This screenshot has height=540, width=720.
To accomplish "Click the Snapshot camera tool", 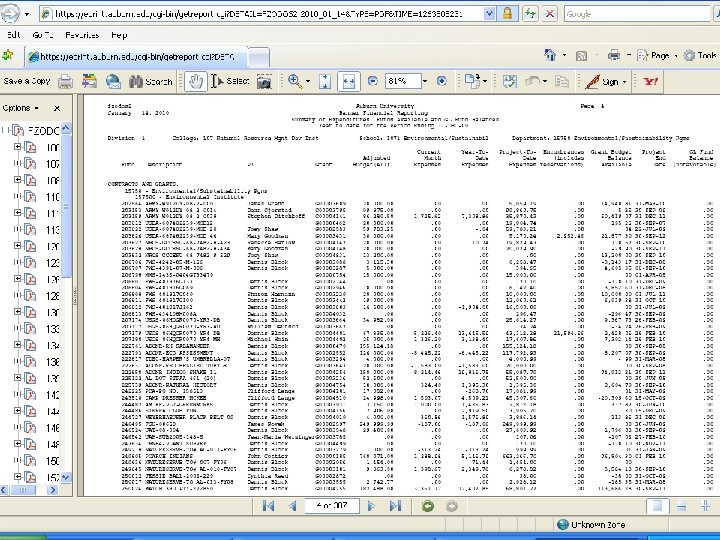I will (x=264, y=82).
